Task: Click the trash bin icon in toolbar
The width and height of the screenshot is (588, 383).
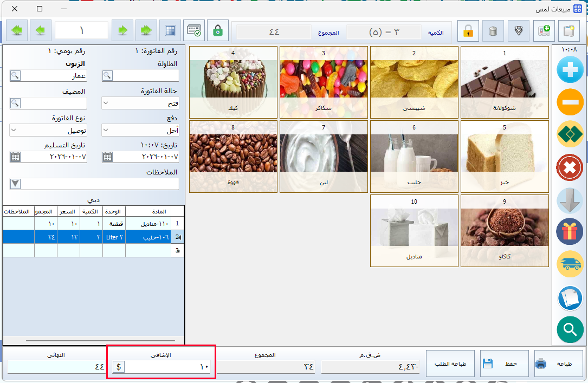Action: [493, 31]
